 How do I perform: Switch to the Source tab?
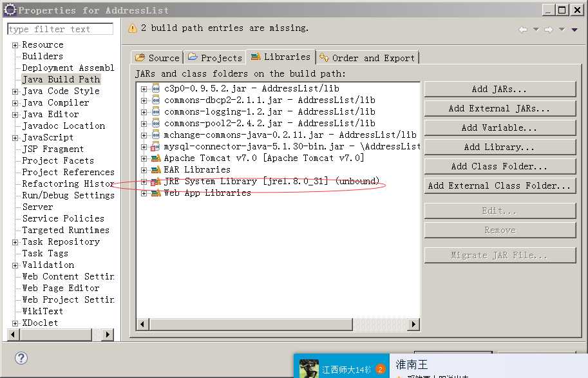pos(158,58)
